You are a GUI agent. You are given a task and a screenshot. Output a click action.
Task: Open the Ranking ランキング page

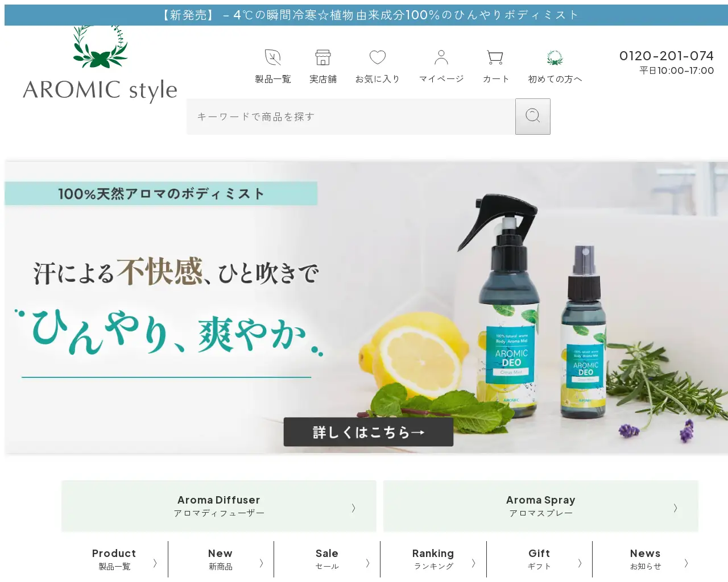click(433, 559)
